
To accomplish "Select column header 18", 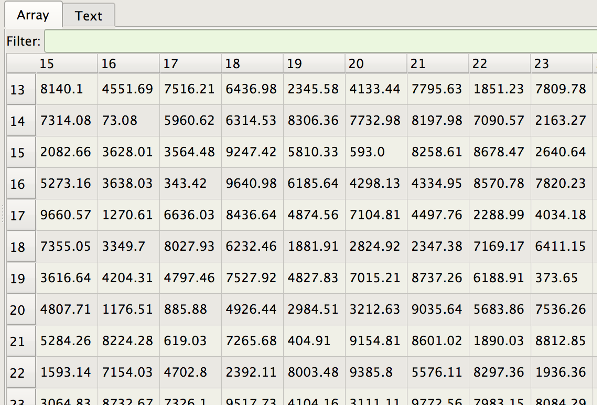I will click(252, 63).
